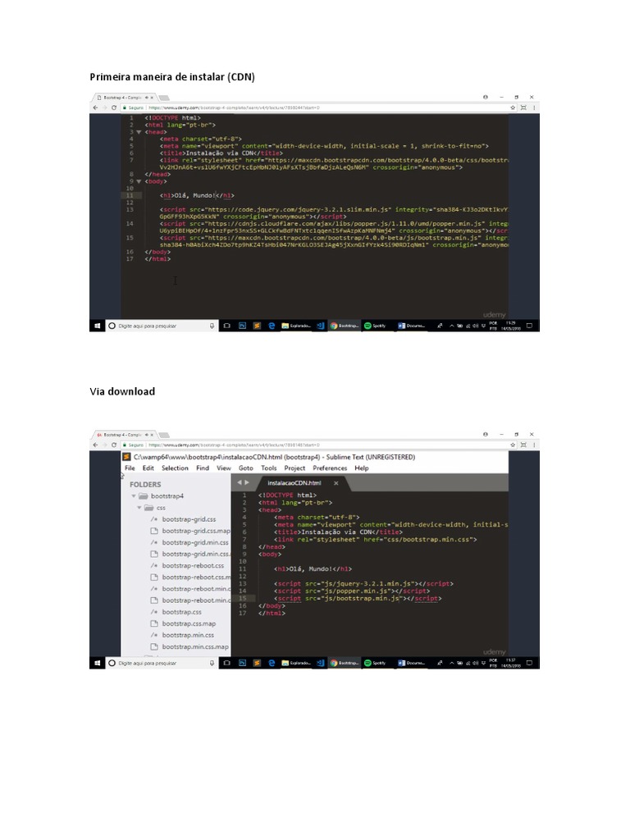Image resolution: width=630 pixels, height=840 pixels.
Task: Open the Project menu in Sublime Text
Action: coord(294,468)
